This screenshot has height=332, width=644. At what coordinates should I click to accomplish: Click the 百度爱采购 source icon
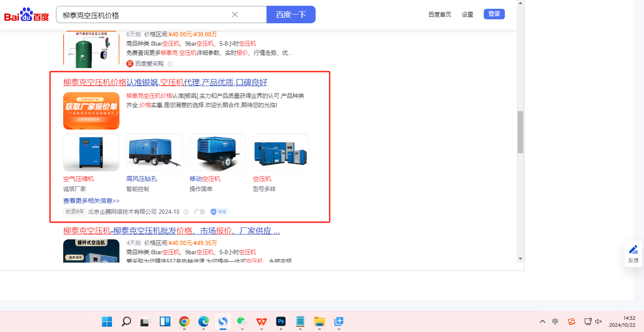coord(130,64)
